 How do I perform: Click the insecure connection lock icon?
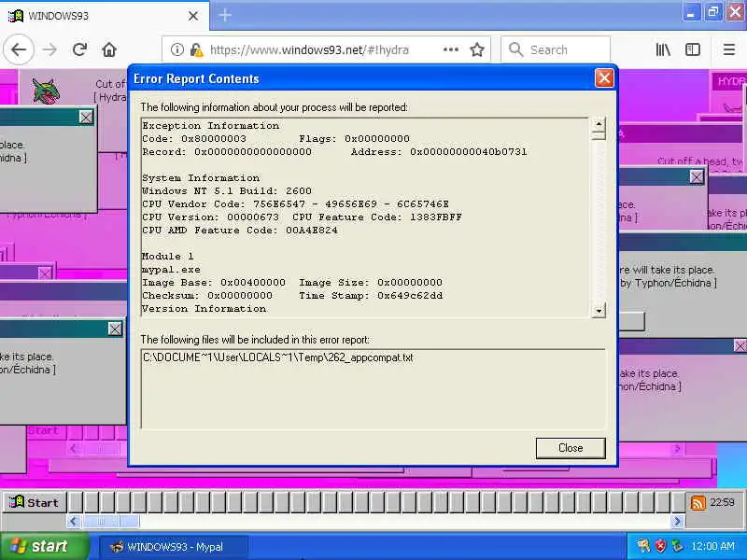[196, 49]
